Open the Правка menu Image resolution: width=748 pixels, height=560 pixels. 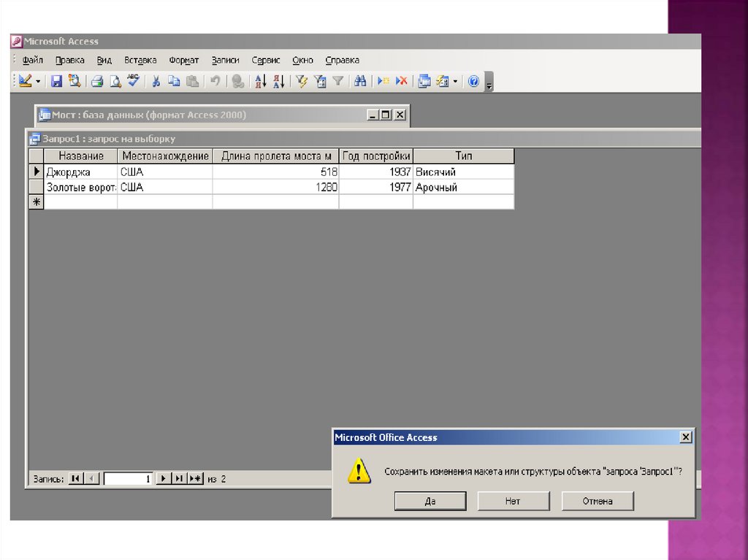pyautogui.click(x=69, y=60)
